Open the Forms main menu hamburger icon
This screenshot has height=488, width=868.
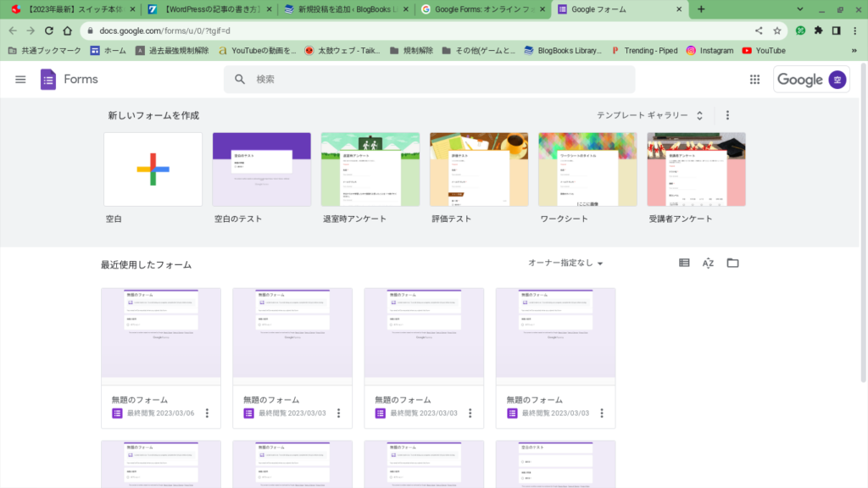[x=20, y=80]
